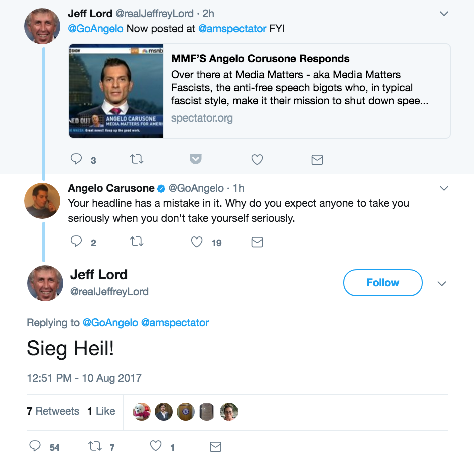Share main tweet via envelope icon
474x476 pixels.
click(x=215, y=447)
